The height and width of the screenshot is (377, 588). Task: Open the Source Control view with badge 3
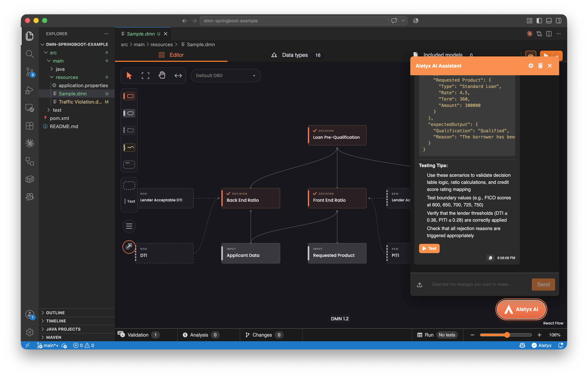30,72
